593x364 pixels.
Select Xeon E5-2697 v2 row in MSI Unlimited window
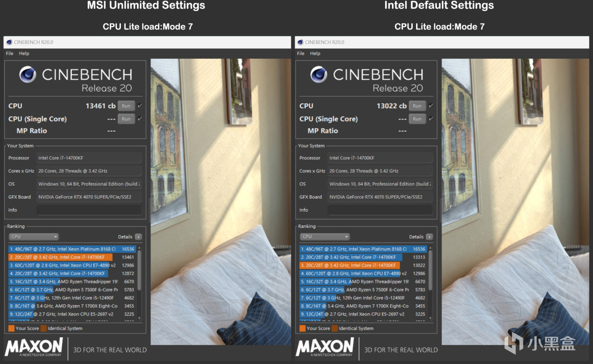72,314
